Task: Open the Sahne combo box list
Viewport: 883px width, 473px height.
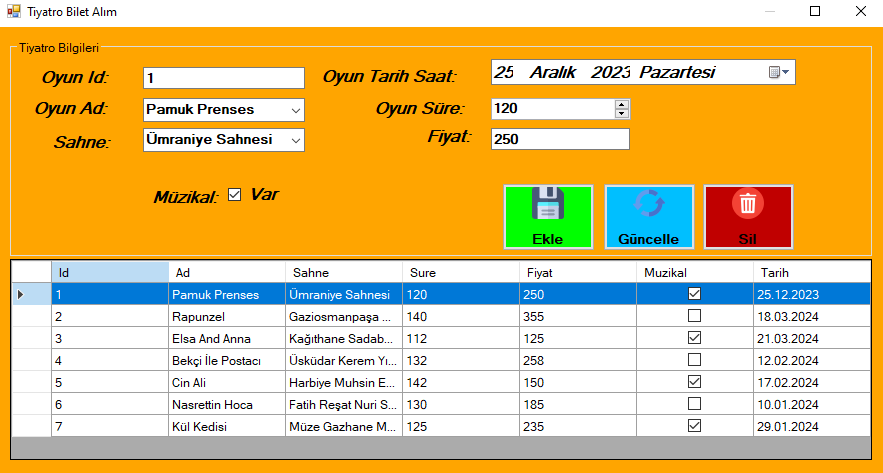Action: pos(295,141)
